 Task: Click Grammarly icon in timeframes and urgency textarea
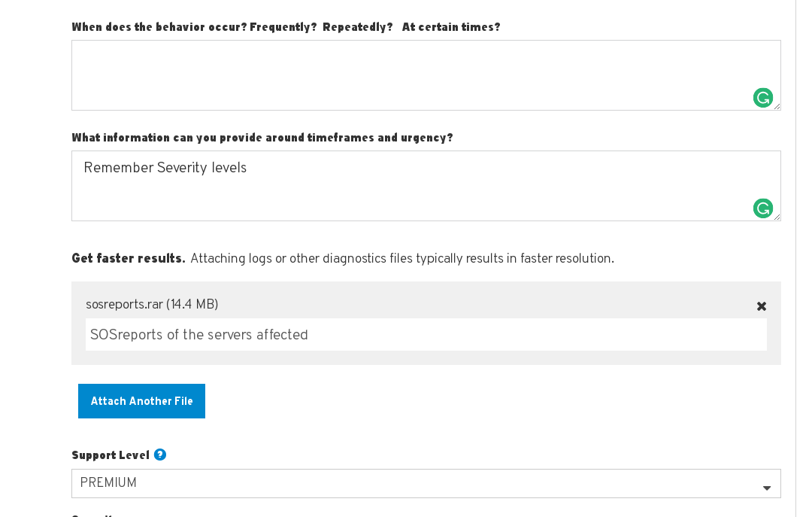[762, 208]
